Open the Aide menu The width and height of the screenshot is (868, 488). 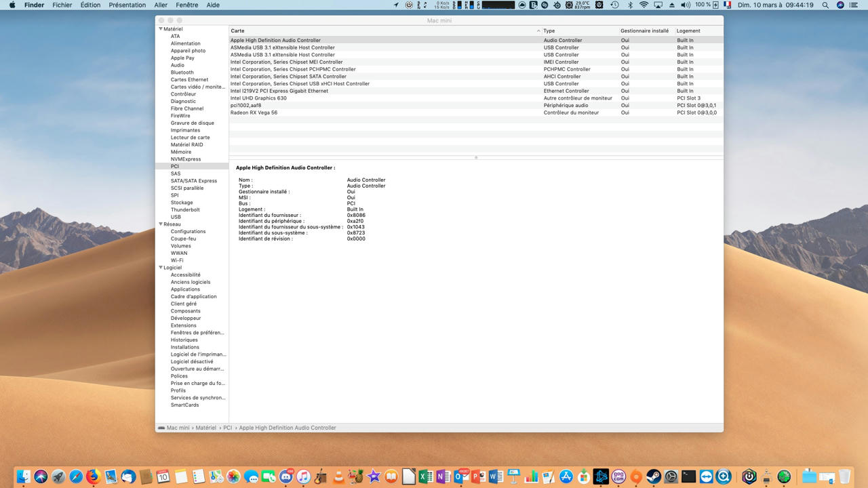click(213, 5)
